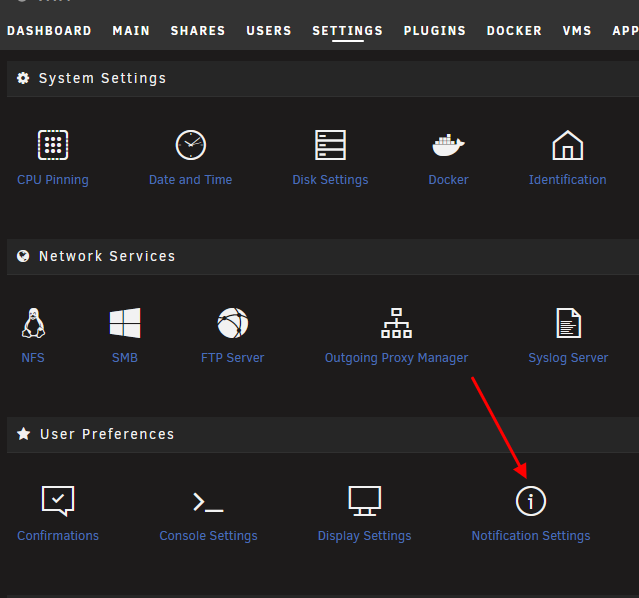This screenshot has width=639, height=598.
Task: Go to the Dashboard tab
Action: click(49, 31)
